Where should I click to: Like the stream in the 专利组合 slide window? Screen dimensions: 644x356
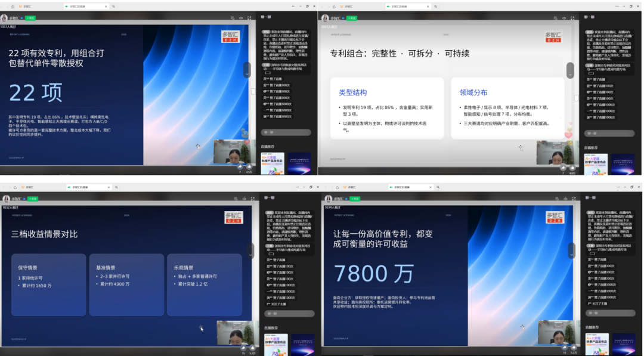(572, 168)
